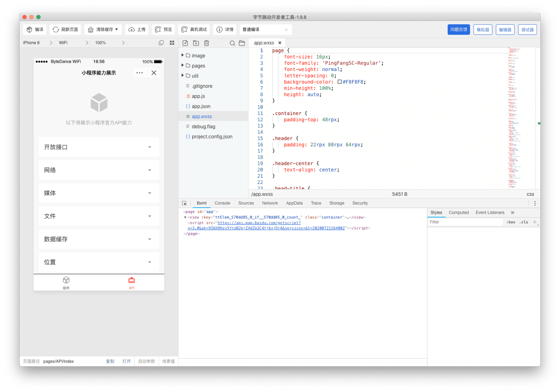Open search in the file explorer
The width and height of the screenshot is (560, 392).
click(x=232, y=43)
